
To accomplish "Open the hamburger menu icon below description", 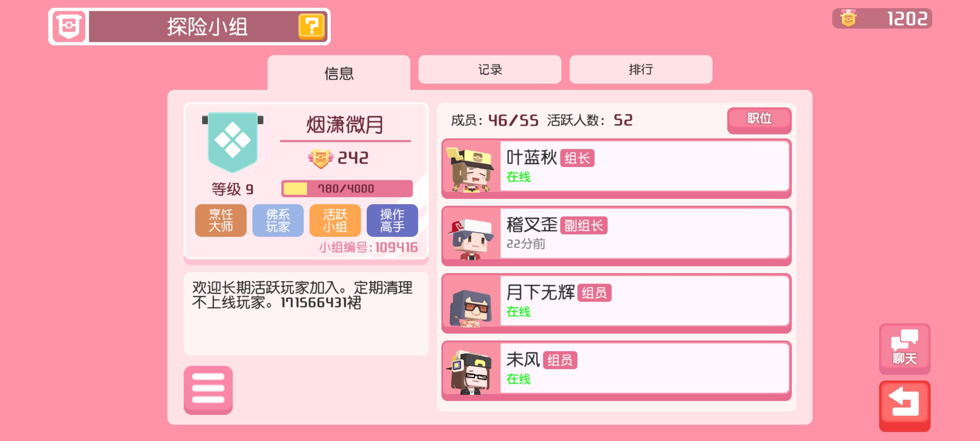I will [208, 390].
